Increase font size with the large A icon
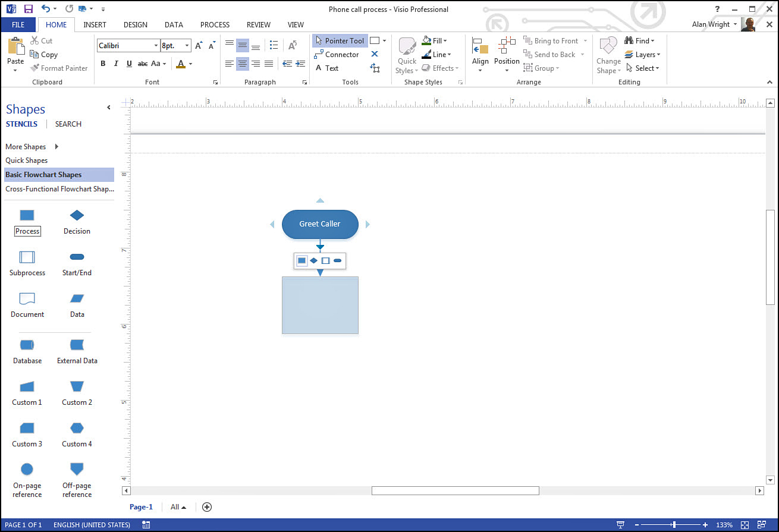This screenshot has width=779, height=532. click(x=199, y=46)
